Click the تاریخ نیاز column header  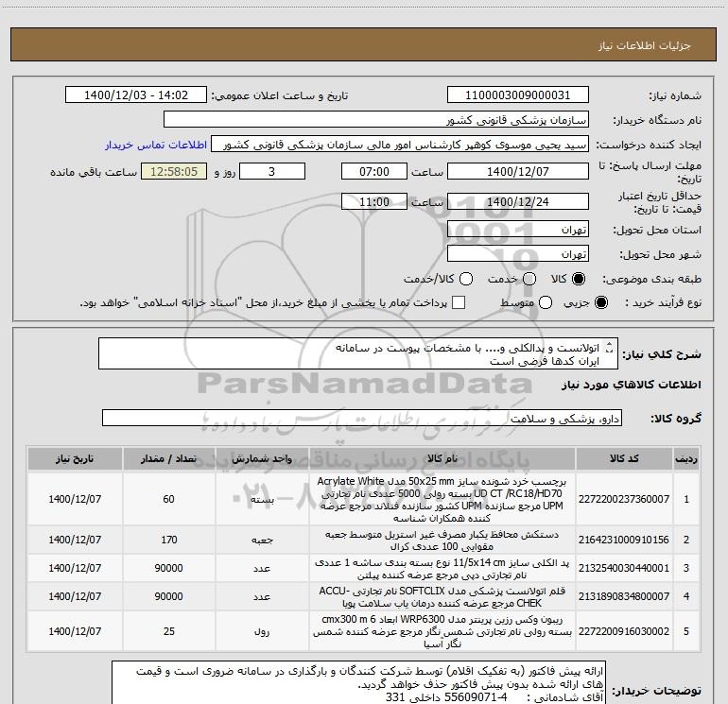[75, 459]
